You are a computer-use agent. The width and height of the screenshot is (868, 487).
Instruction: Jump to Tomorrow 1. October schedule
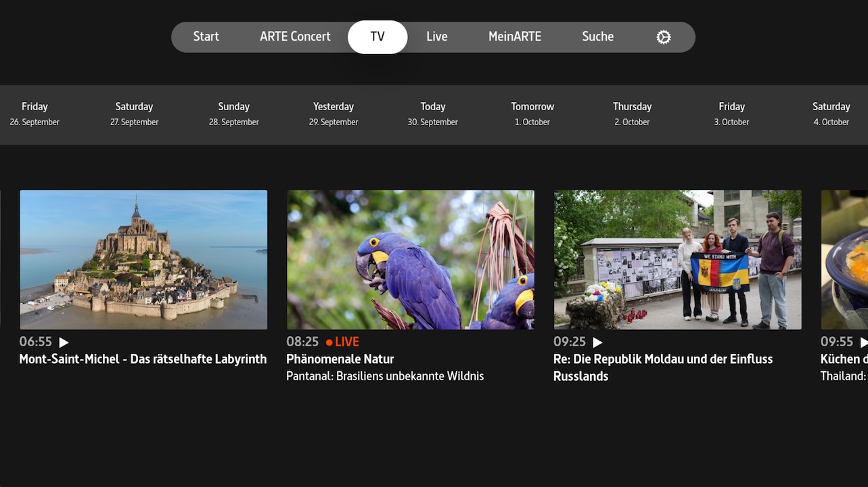[x=532, y=114]
